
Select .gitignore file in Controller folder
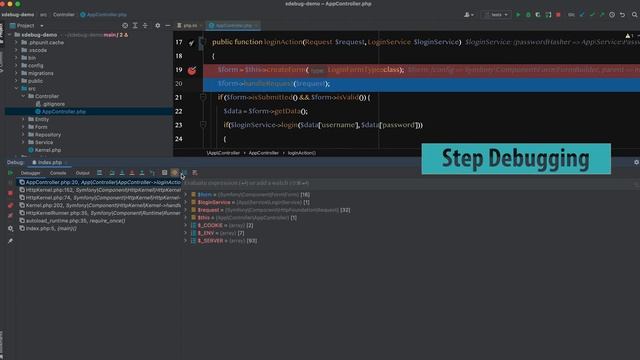point(53,104)
